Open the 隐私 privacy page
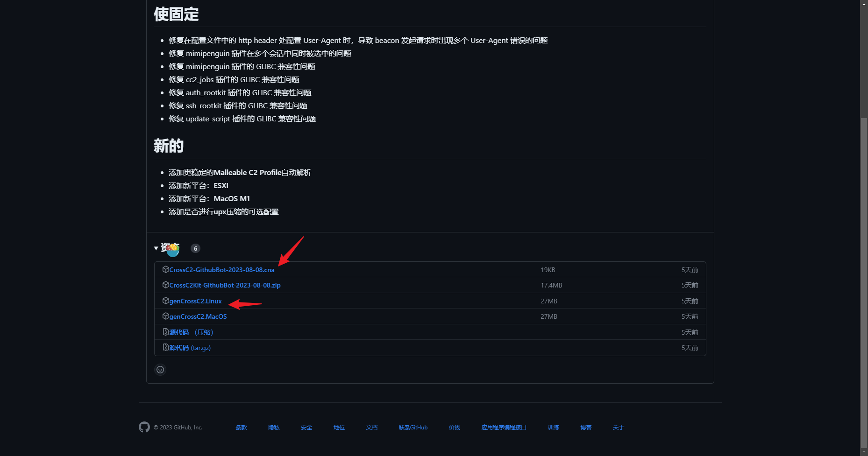868x456 pixels. tap(274, 427)
